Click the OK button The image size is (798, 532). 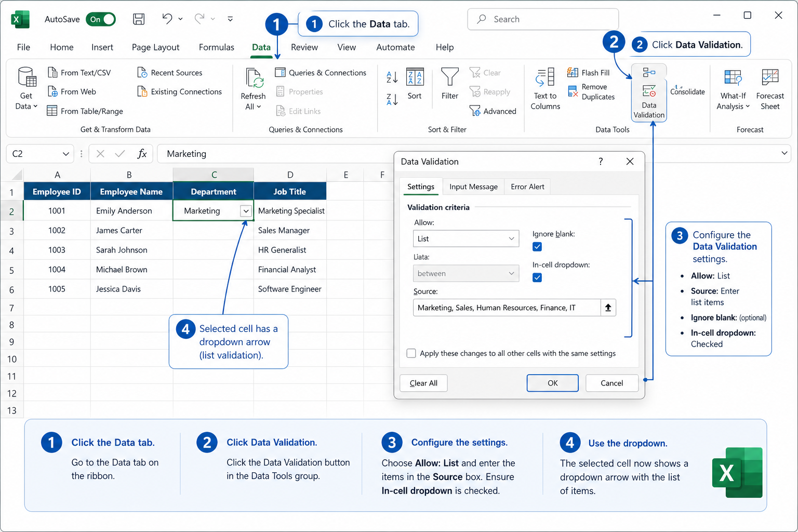click(552, 383)
